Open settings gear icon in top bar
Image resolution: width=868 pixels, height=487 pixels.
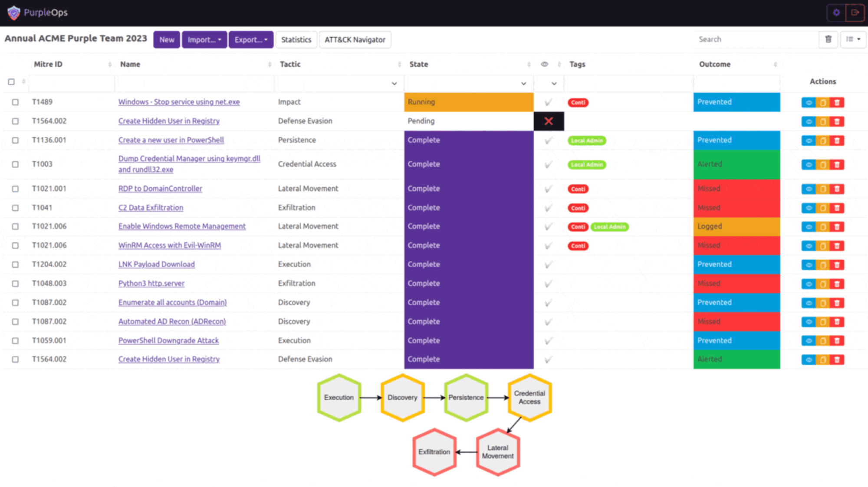click(836, 13)
